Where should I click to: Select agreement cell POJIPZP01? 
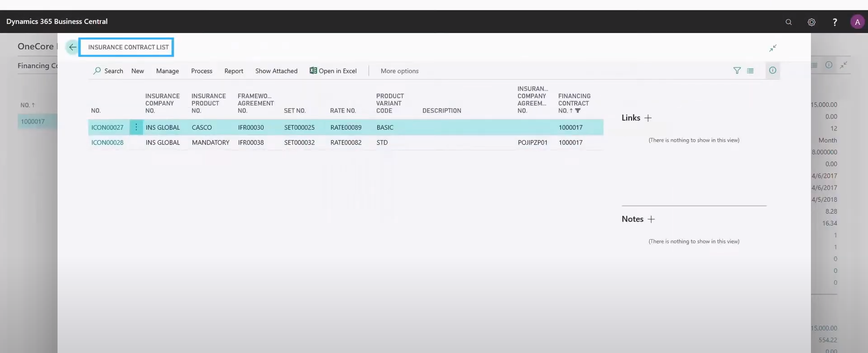point(532,143)
